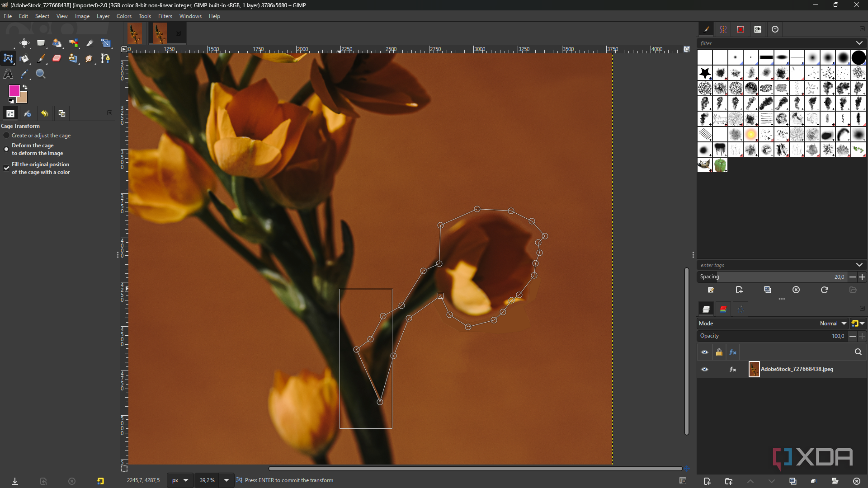Toggle 'Fill the original position' checkbox
This screenshot has width=868, height=488.
pyautogui.click(x=6, y=168)
